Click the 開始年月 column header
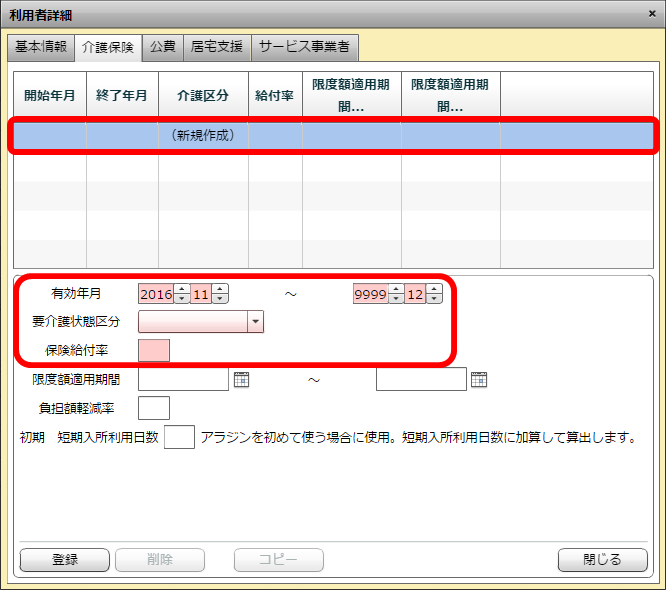Viewport: 666px width, 590px height. [50, 96]
